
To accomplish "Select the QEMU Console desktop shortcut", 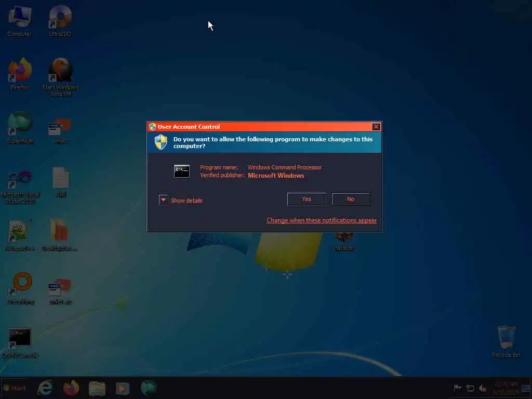I will (20, 343).
